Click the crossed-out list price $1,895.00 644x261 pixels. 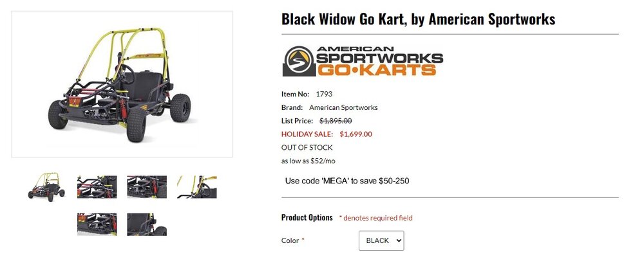[336, 121]
